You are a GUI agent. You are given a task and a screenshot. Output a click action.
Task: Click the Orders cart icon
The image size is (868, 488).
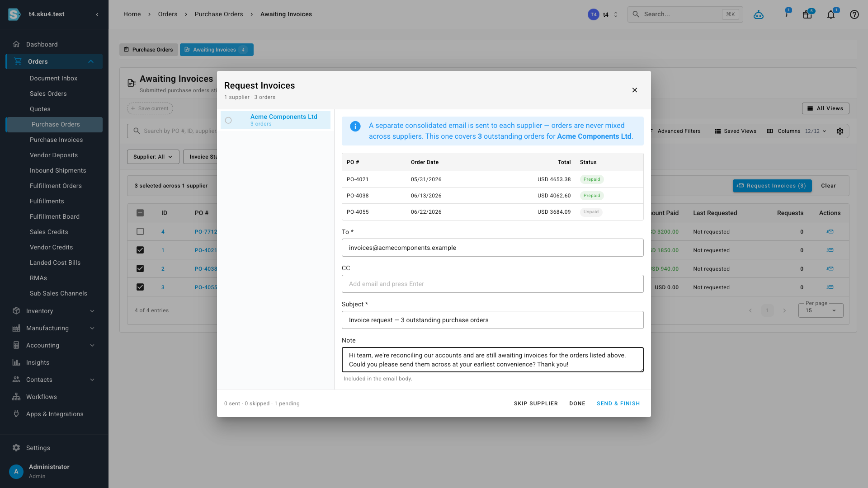[18, 61]
